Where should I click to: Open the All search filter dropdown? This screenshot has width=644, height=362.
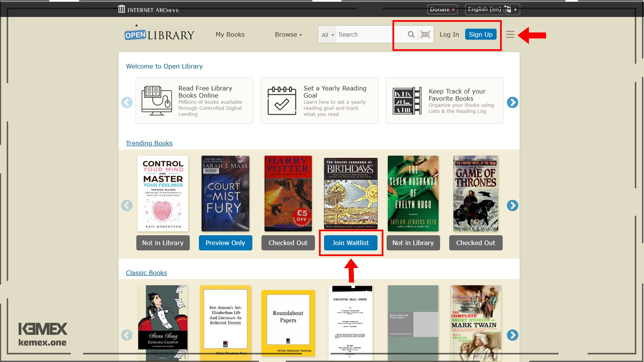[x=327, y=35]
